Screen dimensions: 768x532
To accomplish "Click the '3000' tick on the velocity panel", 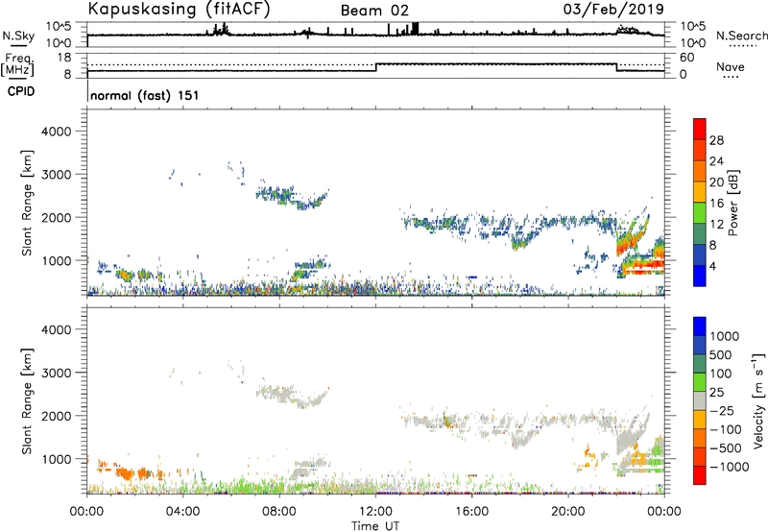I will tap(57, 373).
